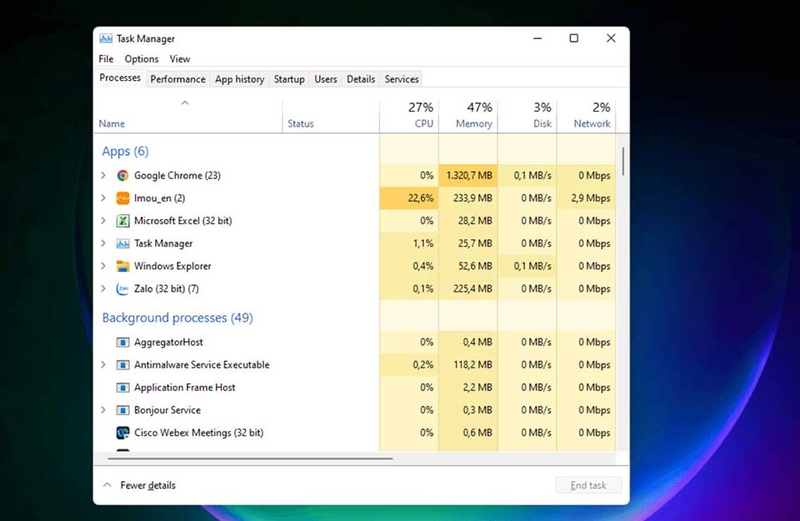Click the 2,9 Mbps network cell
The image size is (800, 521).
586,198
